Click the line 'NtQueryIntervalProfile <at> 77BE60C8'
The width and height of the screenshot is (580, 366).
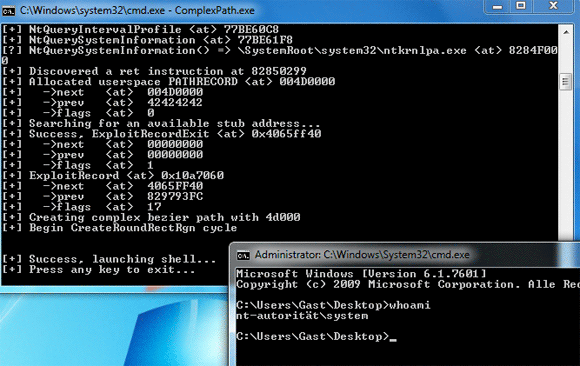click(141, 29)
